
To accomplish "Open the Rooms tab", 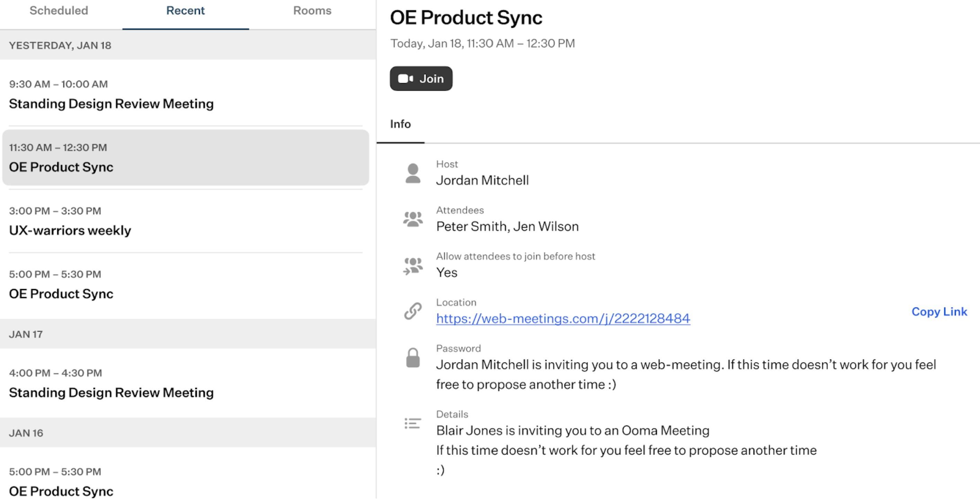I will (x=312, y=11).
